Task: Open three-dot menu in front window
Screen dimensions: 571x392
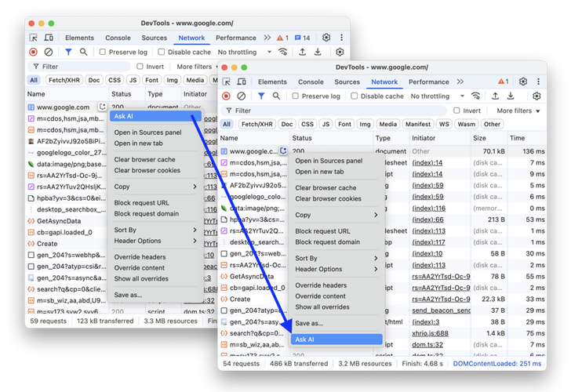Action: tap(538, 82)
